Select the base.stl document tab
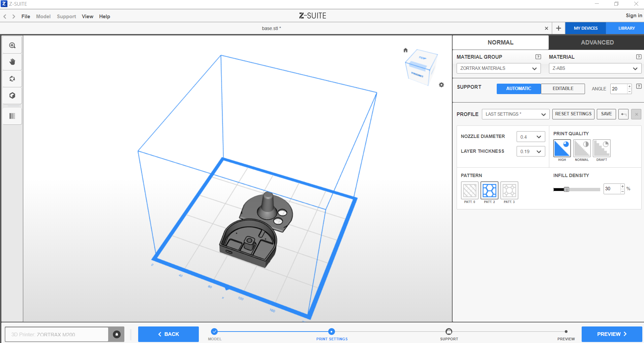 [x=271, y=28]
